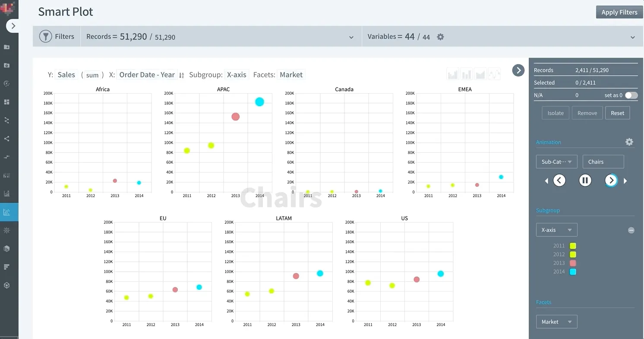Remove the Subgroup with minus icon
This screenshot has width=644, height=339.
(x=631, y=230)
